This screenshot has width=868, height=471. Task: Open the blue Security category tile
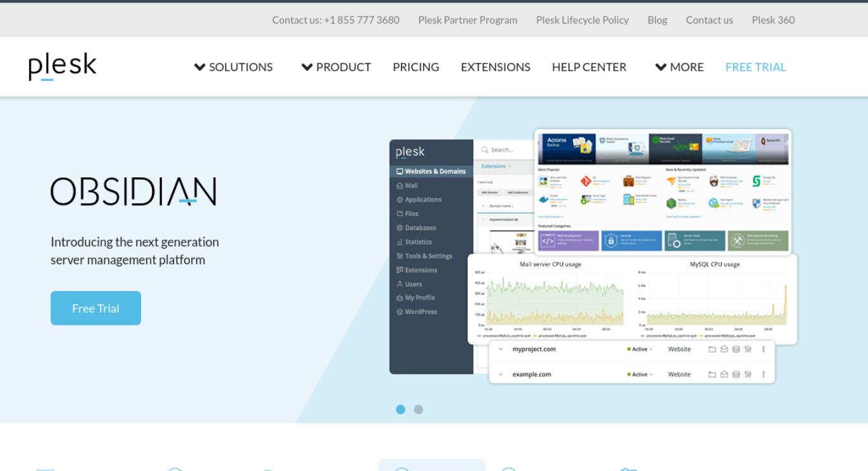631,241
